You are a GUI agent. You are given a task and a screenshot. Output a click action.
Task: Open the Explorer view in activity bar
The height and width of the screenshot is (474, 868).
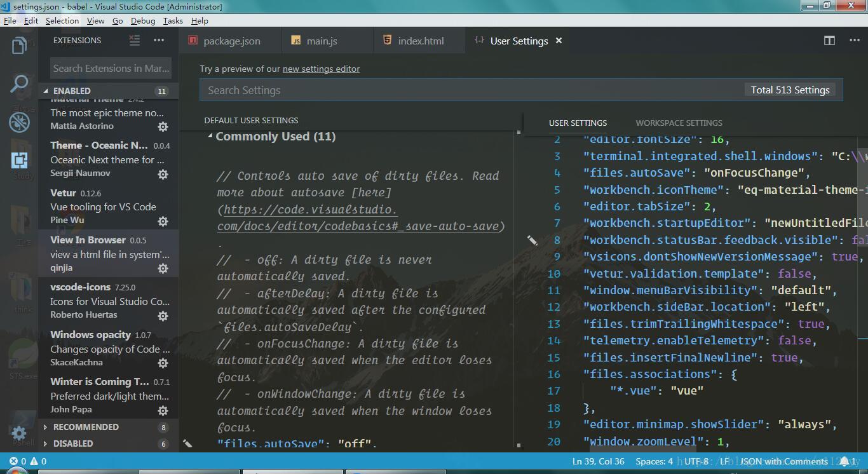19,46
